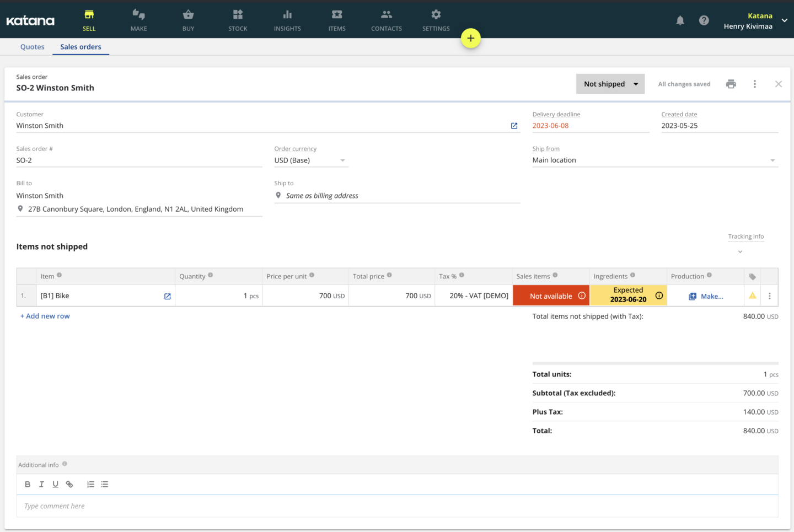Open the CONTACTS module
The image size is (794, 532).
[x=386, y=20]
